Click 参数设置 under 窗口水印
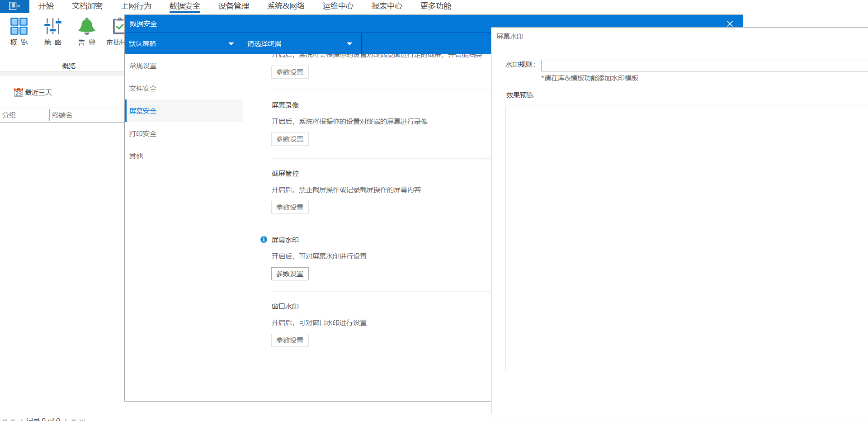 (x=290, y=341)
